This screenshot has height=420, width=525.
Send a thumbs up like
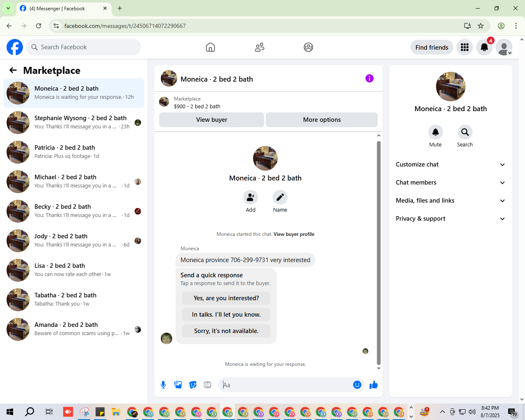tap(374, 385)
